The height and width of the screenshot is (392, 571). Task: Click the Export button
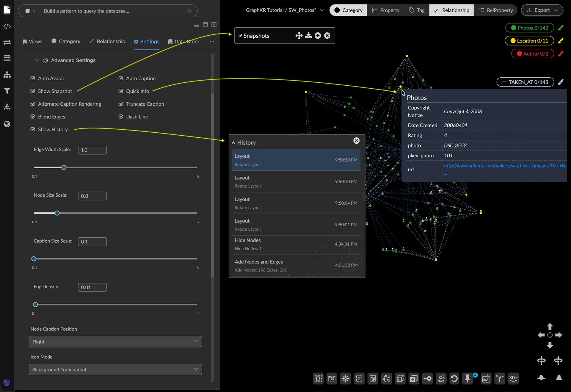[542, 10]
